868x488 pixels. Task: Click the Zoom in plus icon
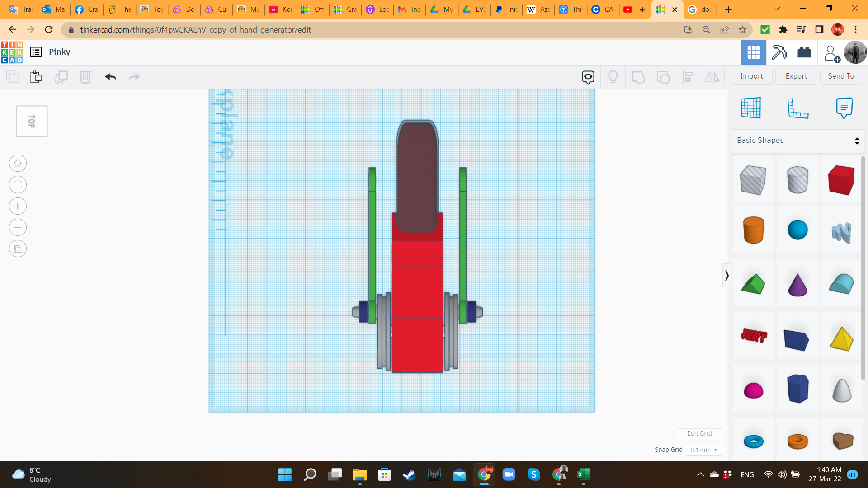pyautogui.click(x=18, y=206)
